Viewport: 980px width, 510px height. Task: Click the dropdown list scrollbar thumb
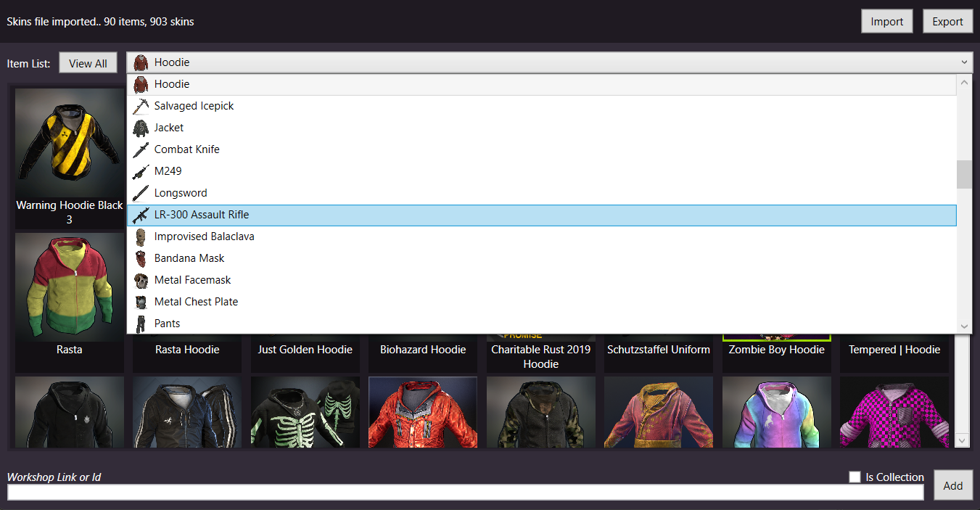click(963, 174)
